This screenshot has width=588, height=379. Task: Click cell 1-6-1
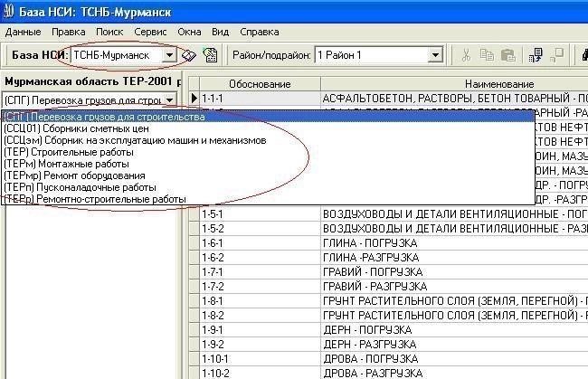[x=260, y=243]
